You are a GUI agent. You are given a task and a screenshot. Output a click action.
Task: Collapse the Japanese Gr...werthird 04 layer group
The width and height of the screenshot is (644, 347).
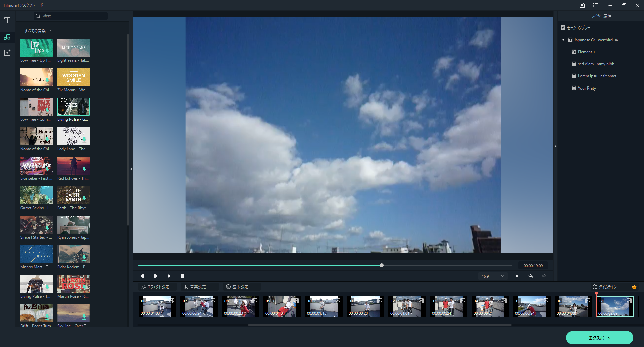pos(563,40)
